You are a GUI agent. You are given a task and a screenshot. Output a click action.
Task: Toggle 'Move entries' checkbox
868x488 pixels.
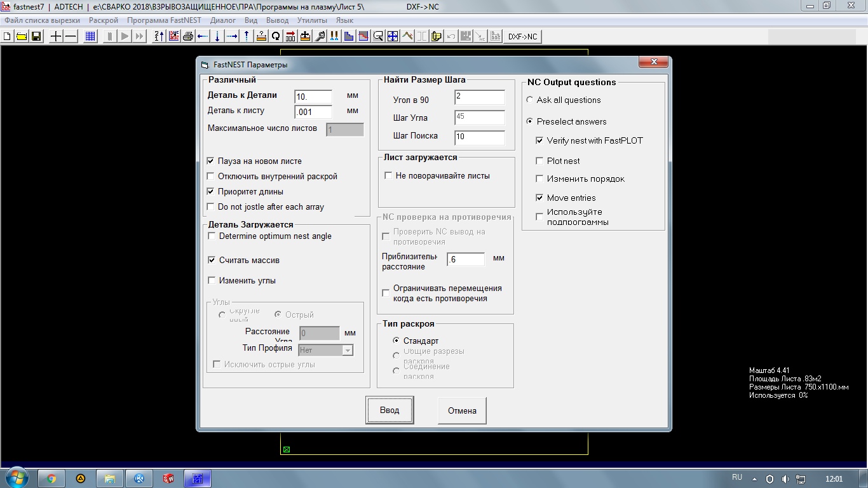pyautogui.click(x=540, y=198)
